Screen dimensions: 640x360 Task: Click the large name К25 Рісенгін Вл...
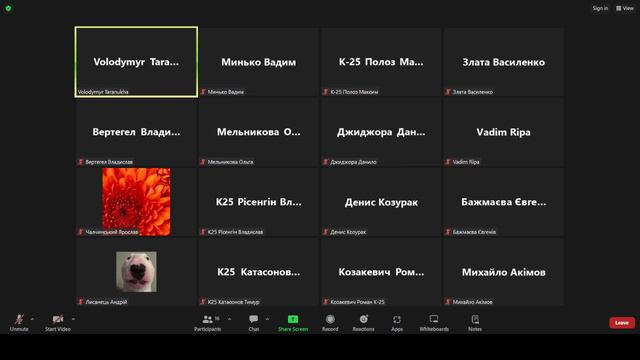(259, 202)
